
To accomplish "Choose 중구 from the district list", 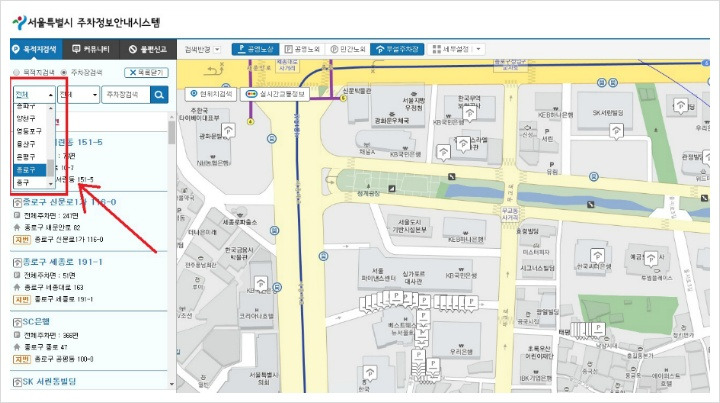I will pos(30,183).
